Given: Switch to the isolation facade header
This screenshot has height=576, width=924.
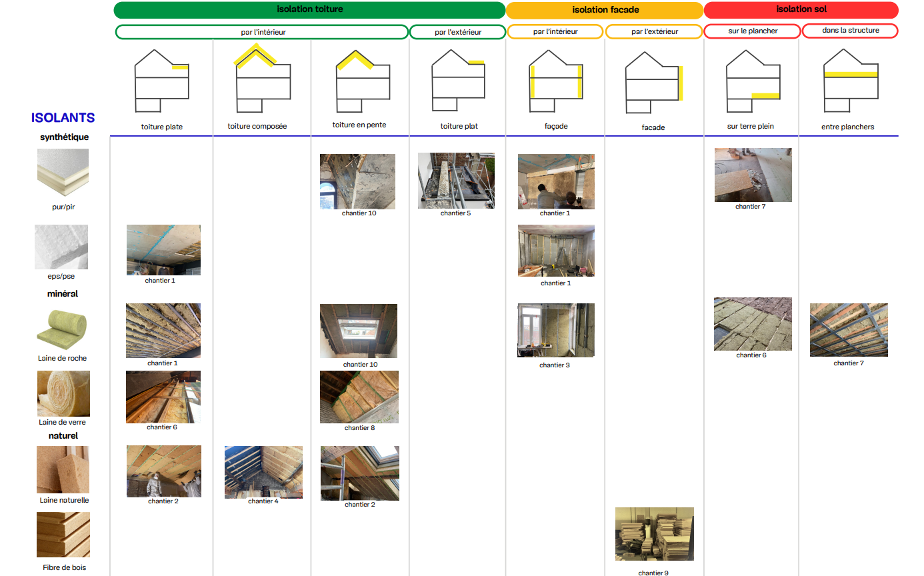Looking at the screenshot, I should coord(605,10).
